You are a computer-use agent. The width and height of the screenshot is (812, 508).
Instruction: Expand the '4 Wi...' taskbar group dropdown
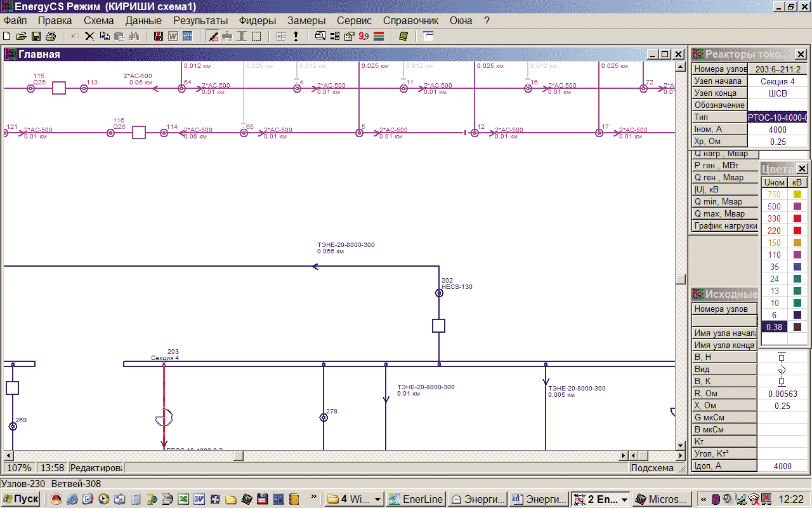pos(377,499)
